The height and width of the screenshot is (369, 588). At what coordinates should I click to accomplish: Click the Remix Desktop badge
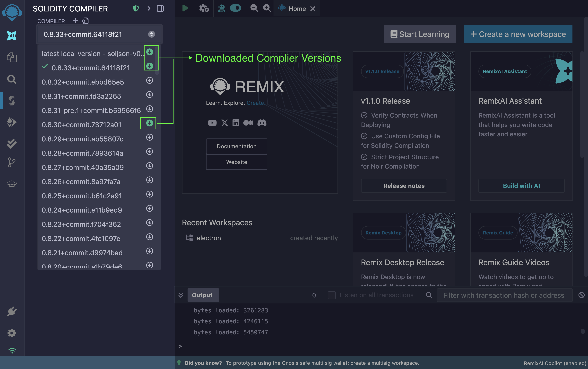pyautogui.click(x=383, y=233)
